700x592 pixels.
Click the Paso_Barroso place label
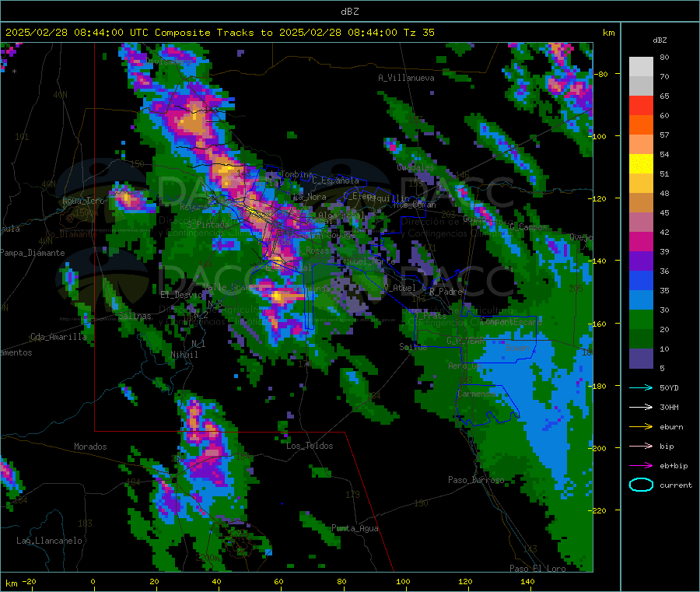point(476,480)
